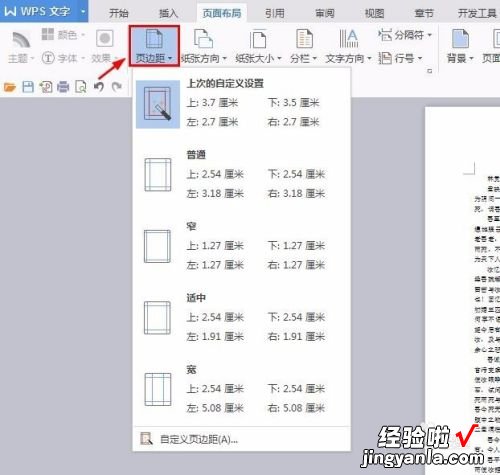500x475 pixels.
Task: Switch to the 审阅 tab
Action: pos(325,13)
